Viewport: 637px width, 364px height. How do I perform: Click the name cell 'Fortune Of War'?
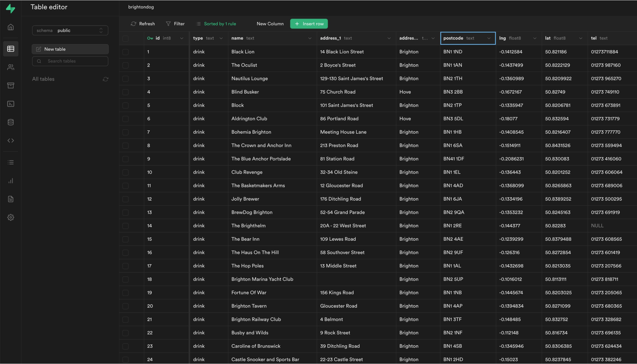tap(272, 292)
